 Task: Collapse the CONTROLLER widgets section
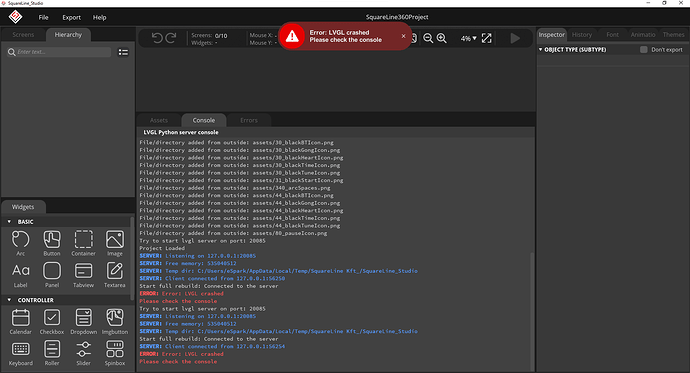tap(9, 300)
